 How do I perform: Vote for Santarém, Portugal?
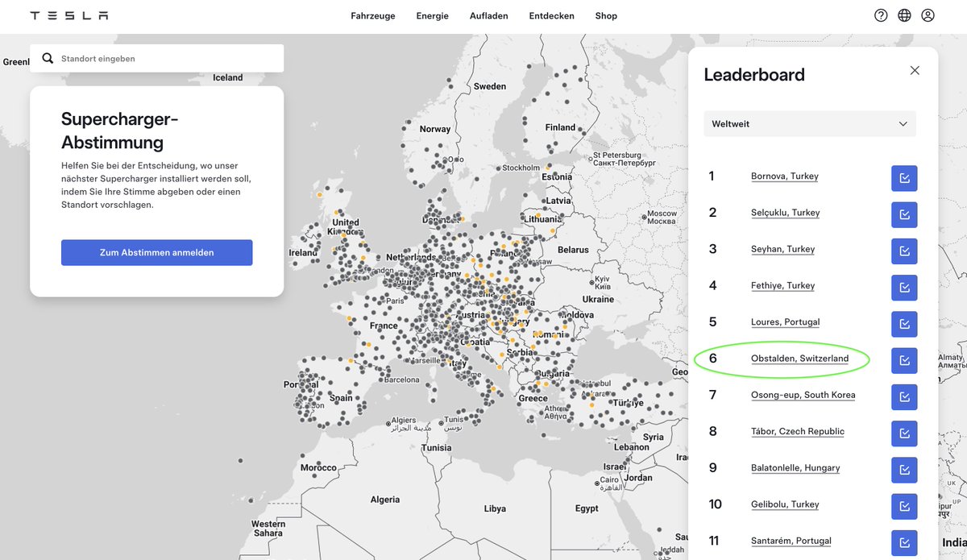click(904, 543)
